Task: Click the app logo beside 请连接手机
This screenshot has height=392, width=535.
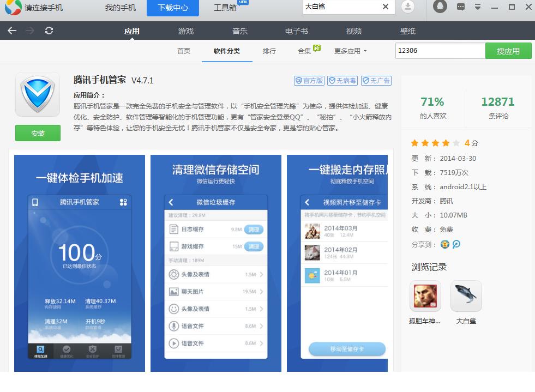Action: point(13,7)
